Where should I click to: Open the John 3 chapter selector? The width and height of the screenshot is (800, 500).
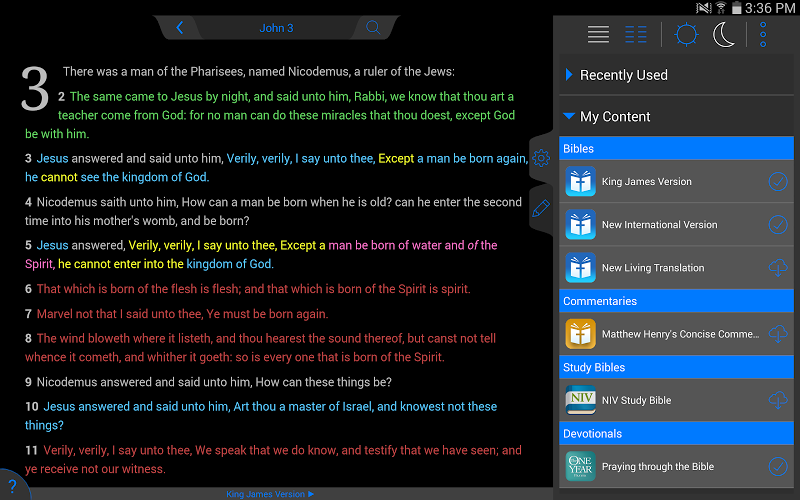click(276, 28)
